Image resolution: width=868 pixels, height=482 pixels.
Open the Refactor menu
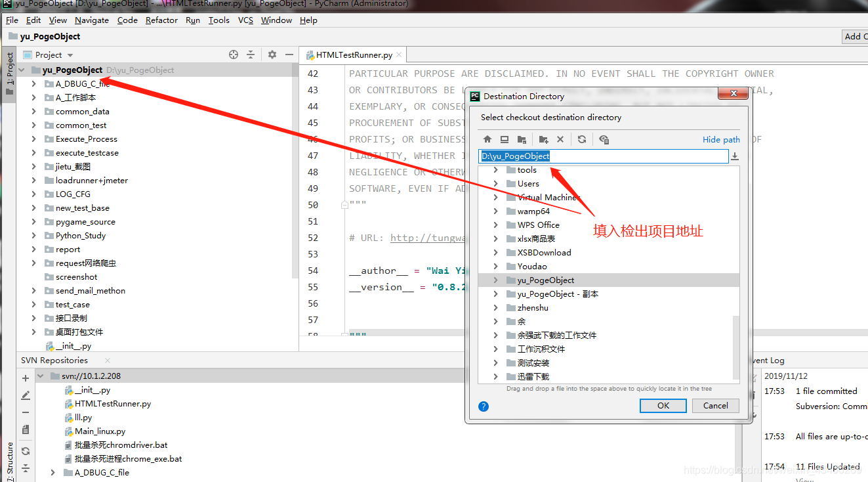pos(161,20)
